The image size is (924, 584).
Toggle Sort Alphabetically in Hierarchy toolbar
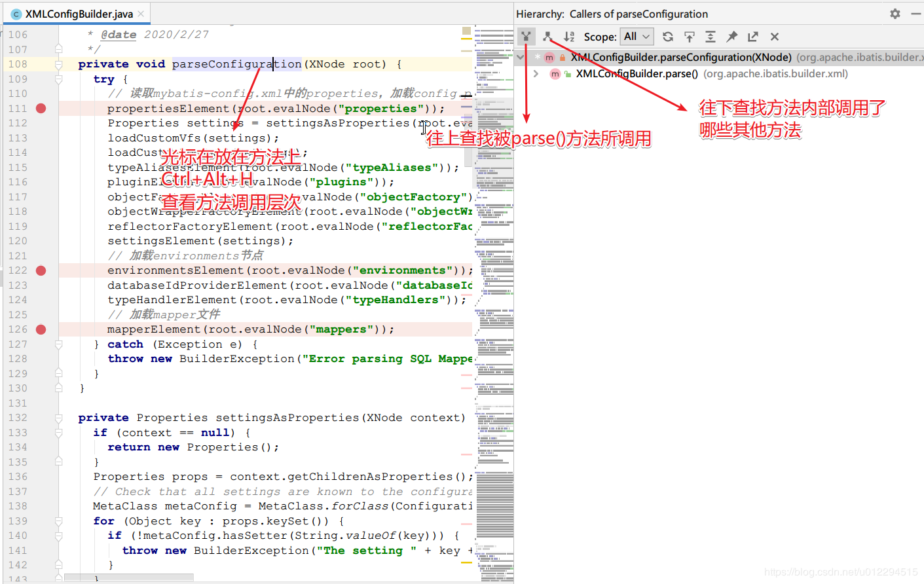[x=569, y=37]
